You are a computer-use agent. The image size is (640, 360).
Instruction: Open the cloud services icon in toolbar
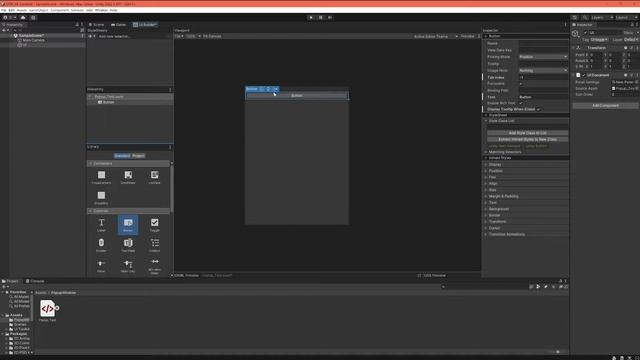(x=23, y=18)
